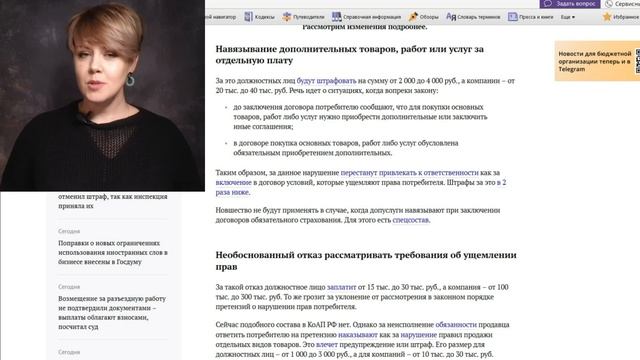This screenshot has width=640, height=360.
Task: Open the 'перестанут привлекать к ответственности' link
Action: pos(409,173)
